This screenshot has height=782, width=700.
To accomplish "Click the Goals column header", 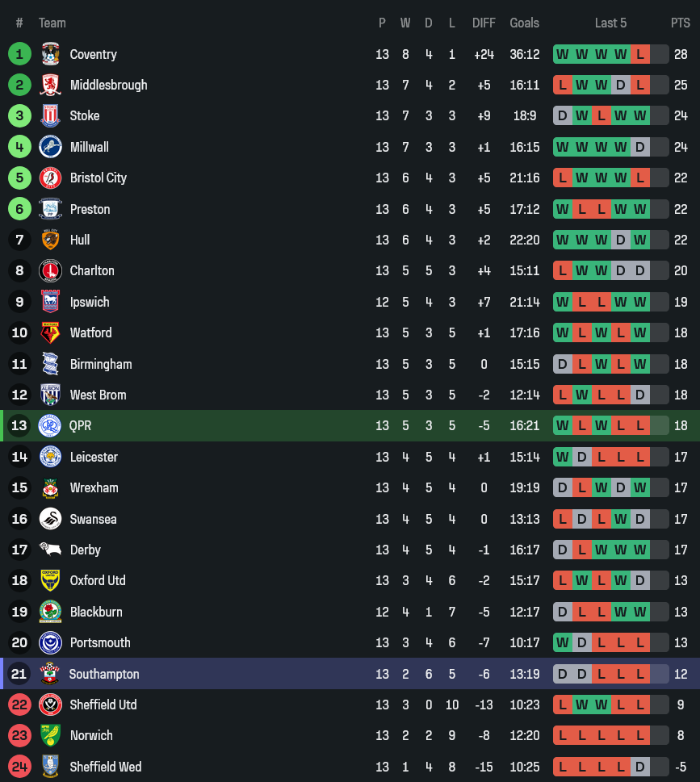I will (524, 23).
